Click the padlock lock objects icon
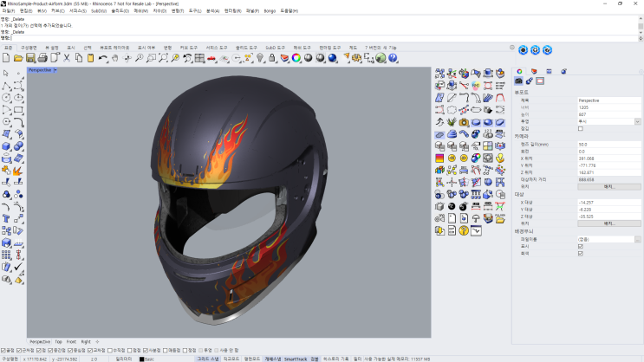This screenshot has width=644, height=362. click(x=272, y=58)
